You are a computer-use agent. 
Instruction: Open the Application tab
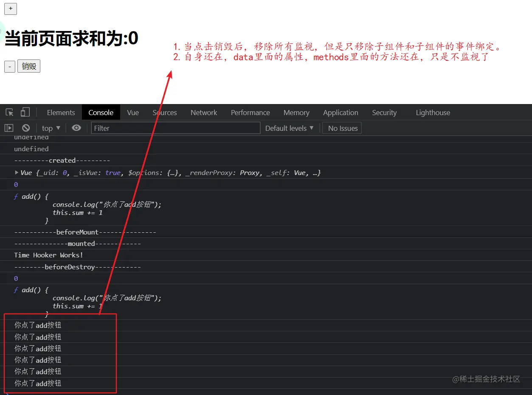coord(341,113)
